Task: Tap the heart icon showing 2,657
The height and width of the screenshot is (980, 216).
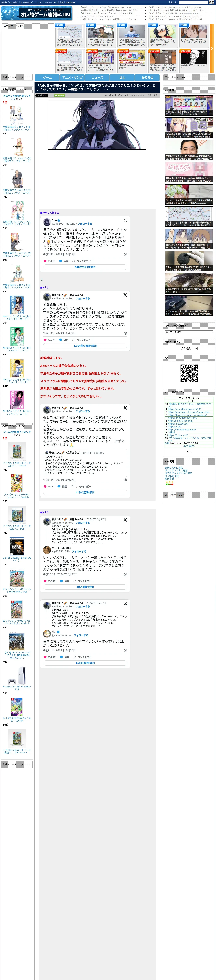Action: 45,581
